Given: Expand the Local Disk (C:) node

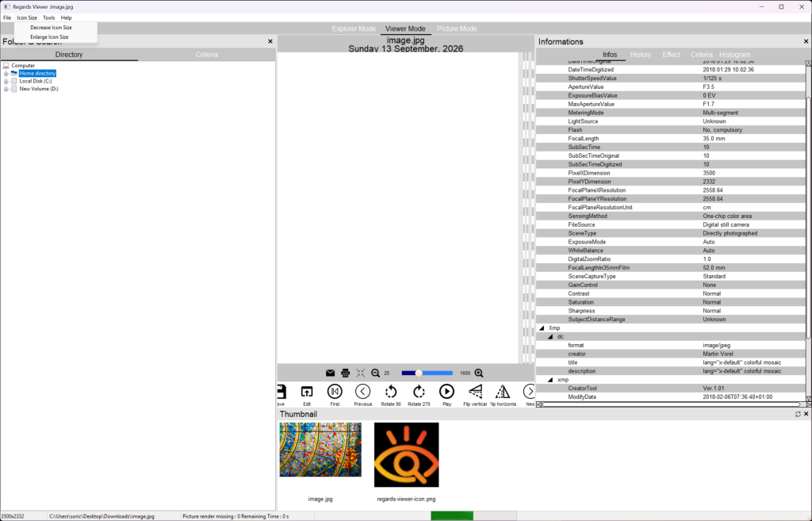Looking at the screenshot, I should (x=6, y=82).
